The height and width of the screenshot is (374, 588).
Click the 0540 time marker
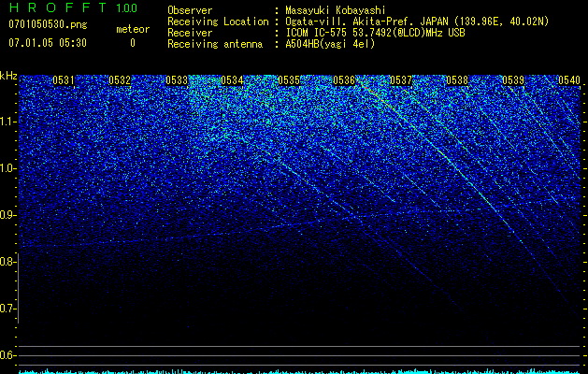(x=569, y=80)
